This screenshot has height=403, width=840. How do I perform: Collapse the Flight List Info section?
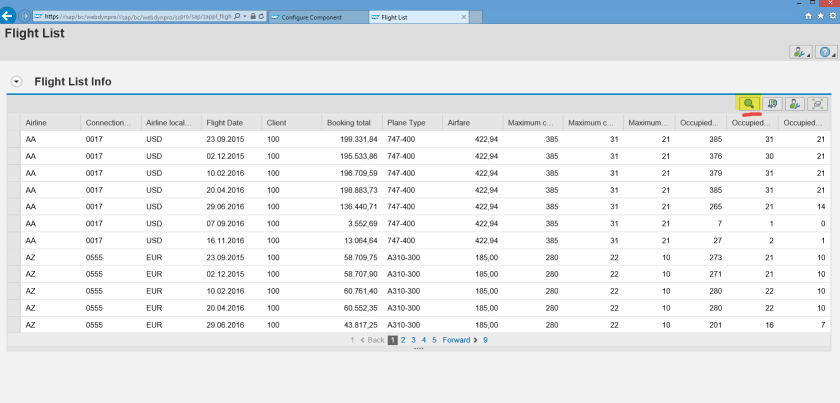pos(17,82)
